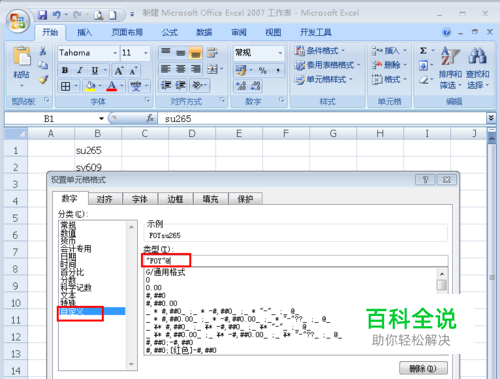
Task: Open the Font tab in dialog
Action: click(140, 199)
